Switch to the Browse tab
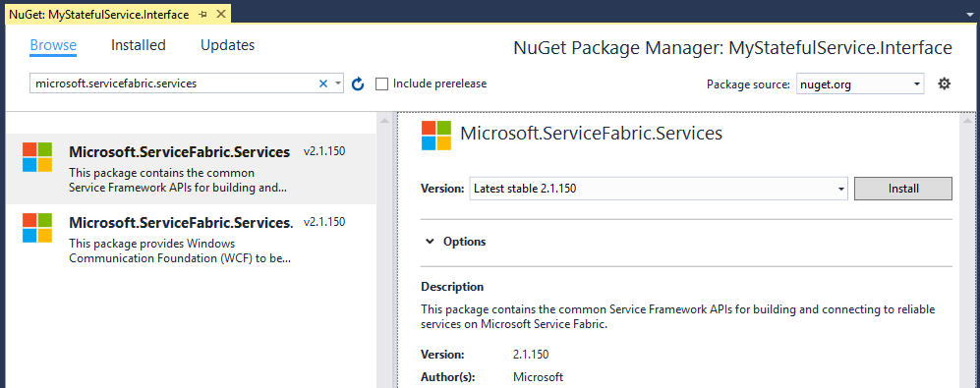 point(53,45)
